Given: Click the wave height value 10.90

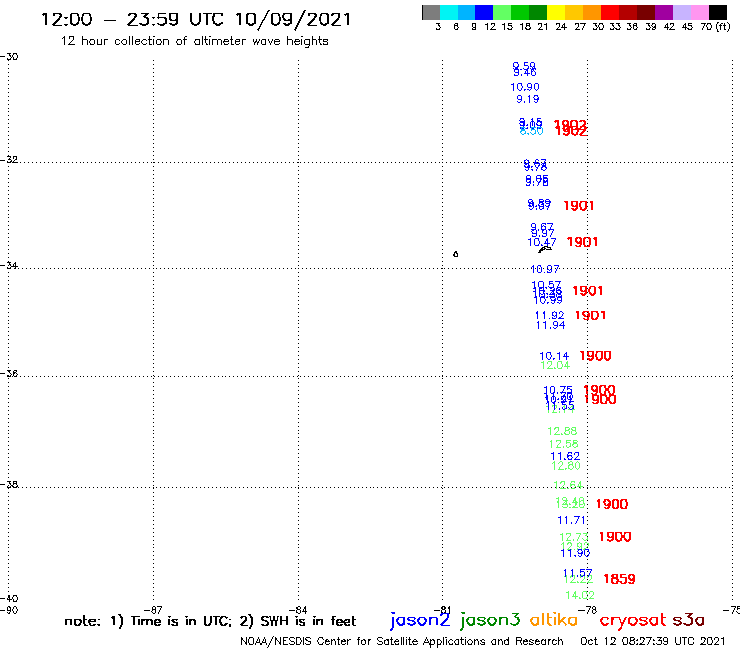Looking at the screenshot, I should [525, 87].
